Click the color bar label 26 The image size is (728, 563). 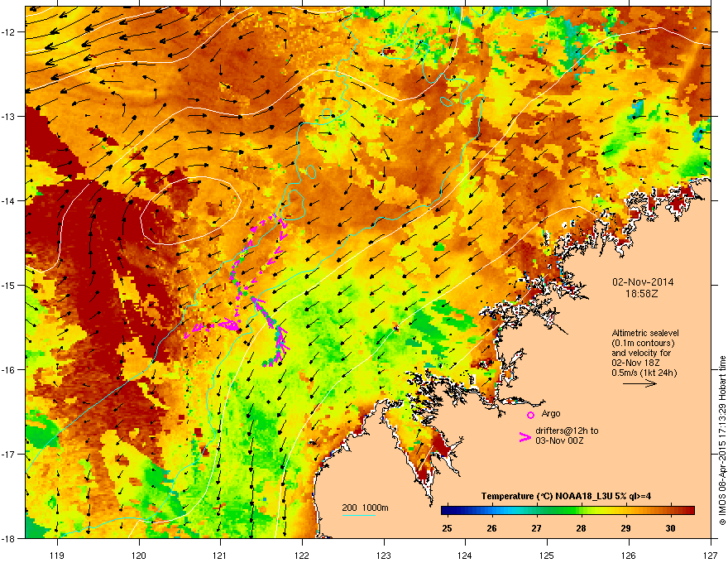point(491,528)
